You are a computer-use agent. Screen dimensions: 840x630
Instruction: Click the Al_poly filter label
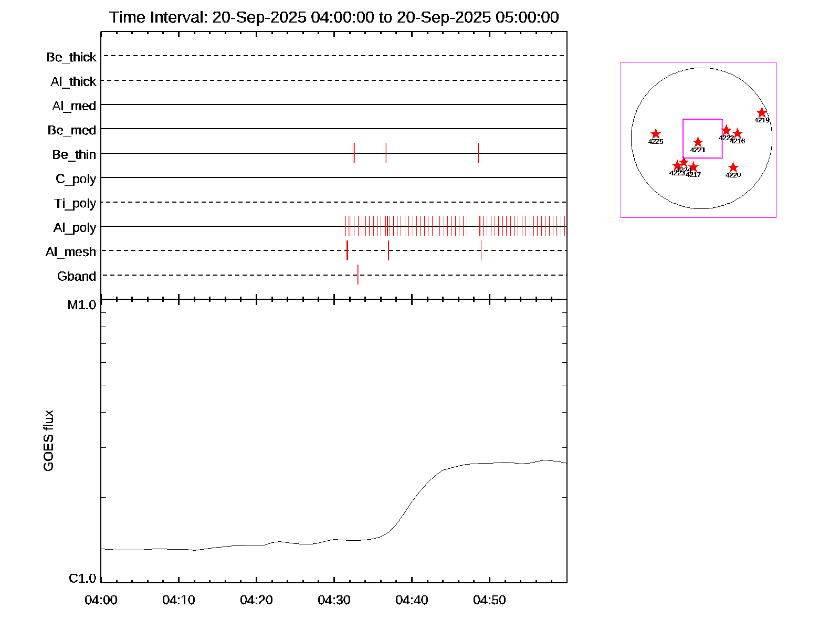point(75,228)
